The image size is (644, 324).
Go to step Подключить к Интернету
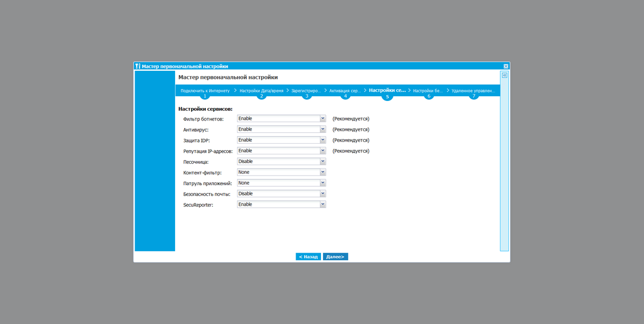(205, 91)
